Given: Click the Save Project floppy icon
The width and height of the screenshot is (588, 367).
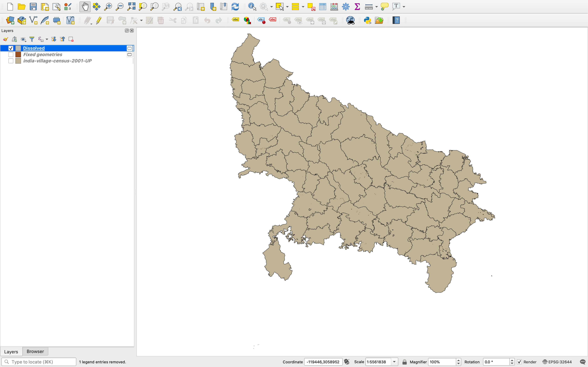Looking at the screenshot, I should click(x=33, y=7).
